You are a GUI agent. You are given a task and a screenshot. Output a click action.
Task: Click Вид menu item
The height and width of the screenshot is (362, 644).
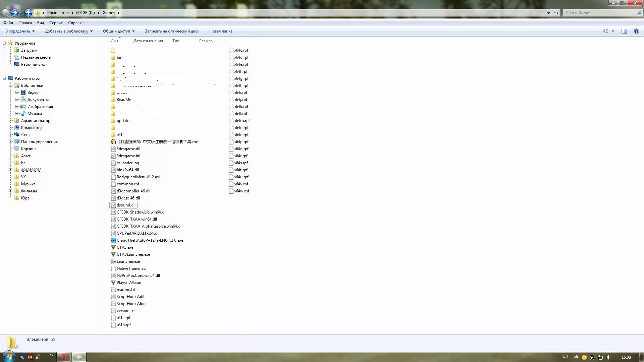pos(40,22)
